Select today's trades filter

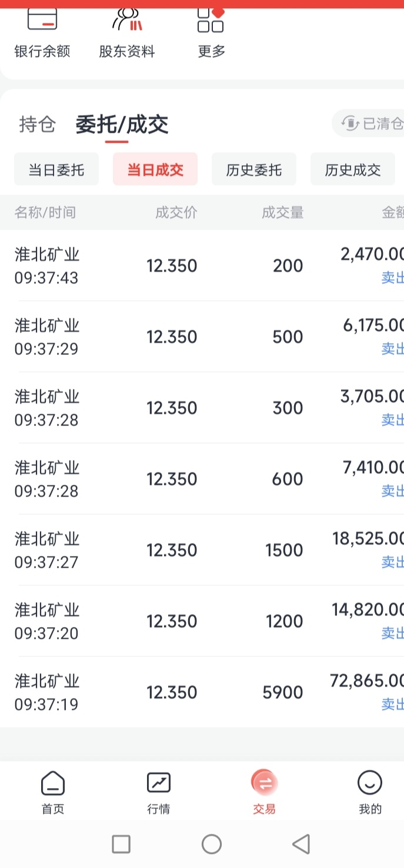point(155,170)
